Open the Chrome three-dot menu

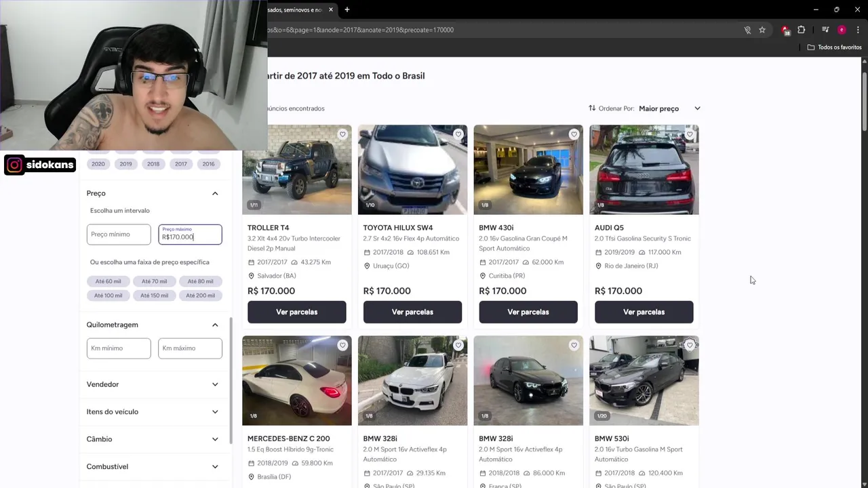point(859,30)
